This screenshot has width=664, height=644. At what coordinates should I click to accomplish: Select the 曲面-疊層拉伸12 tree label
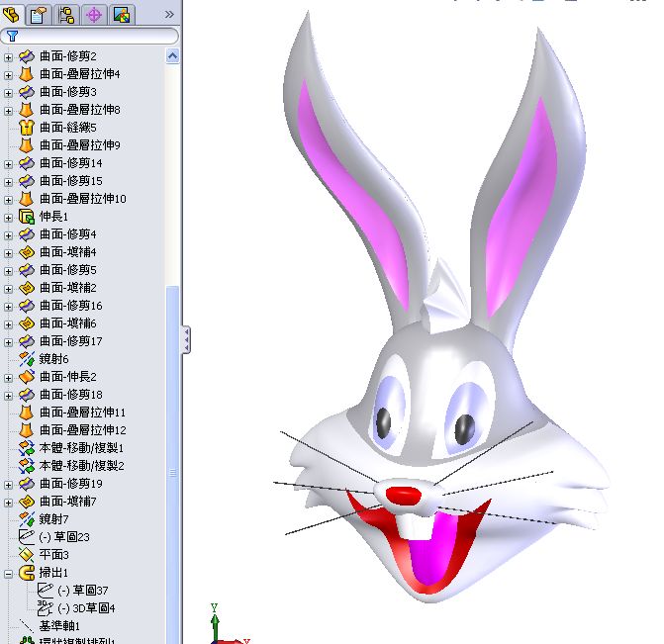82,430
